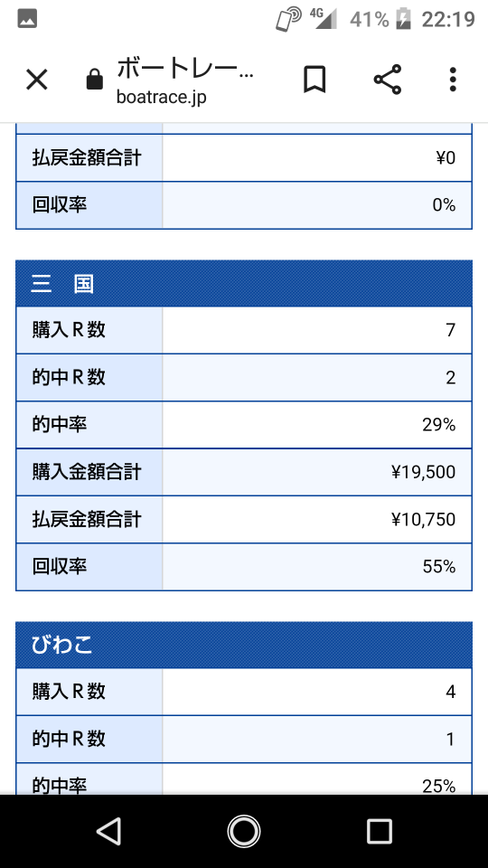Tap 購入R数 row under 三国
488x868 pixels.
pos(243,331)
